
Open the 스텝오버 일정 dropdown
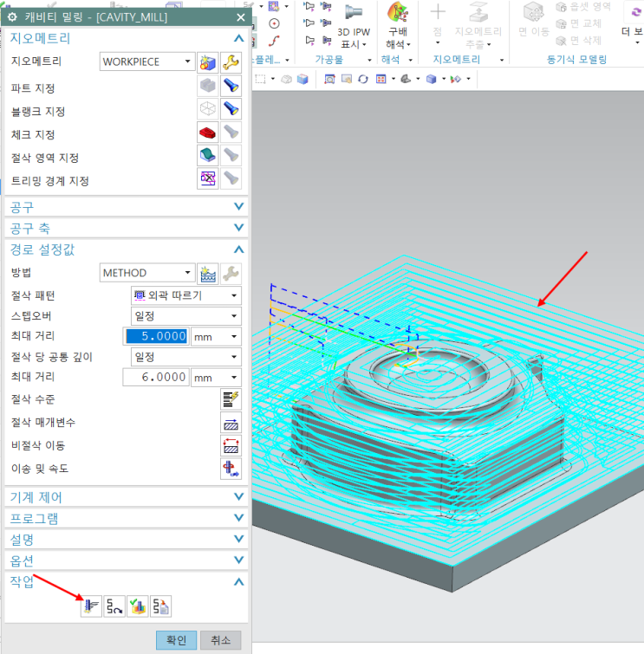coord(185,315)
